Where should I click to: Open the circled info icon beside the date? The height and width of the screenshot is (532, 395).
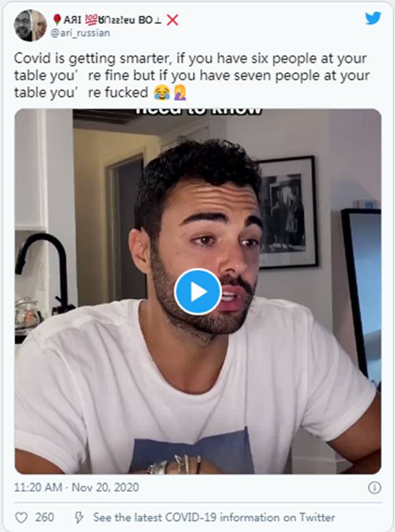[374, 488]
